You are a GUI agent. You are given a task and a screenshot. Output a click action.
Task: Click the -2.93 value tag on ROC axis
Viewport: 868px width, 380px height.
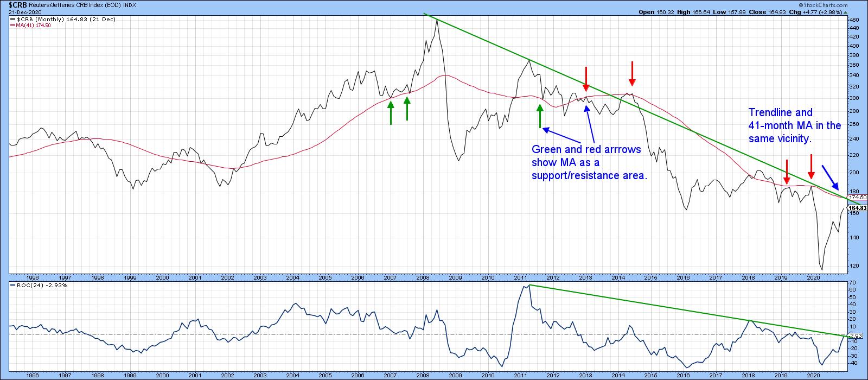point(856,336)
